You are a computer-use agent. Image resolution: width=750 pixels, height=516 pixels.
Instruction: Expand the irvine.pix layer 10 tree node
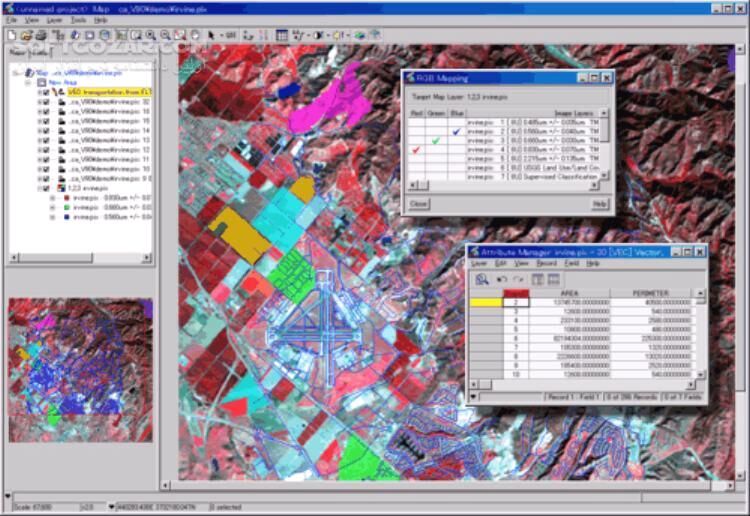40,169
